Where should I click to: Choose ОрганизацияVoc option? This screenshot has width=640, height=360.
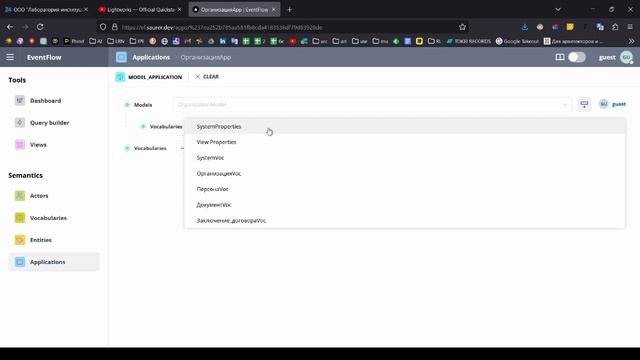coord(404,173)
